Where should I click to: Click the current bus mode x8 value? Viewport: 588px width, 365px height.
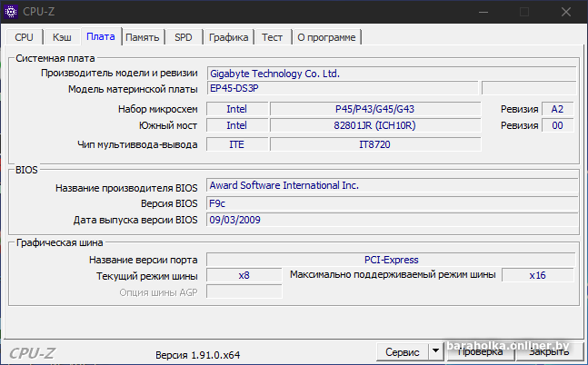tap(244, 275)
